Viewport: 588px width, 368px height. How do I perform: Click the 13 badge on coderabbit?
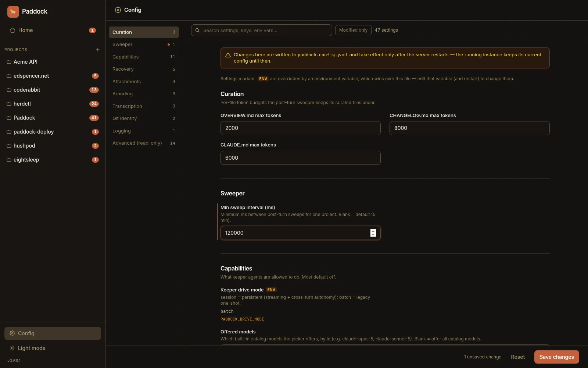click(x=94, y=90)
